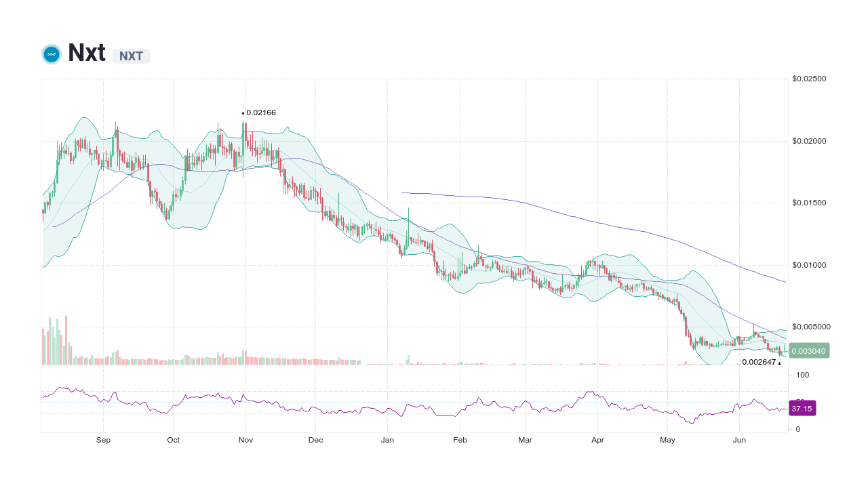
Task: Select the NXT ticker badge
Action: [131, 56]
